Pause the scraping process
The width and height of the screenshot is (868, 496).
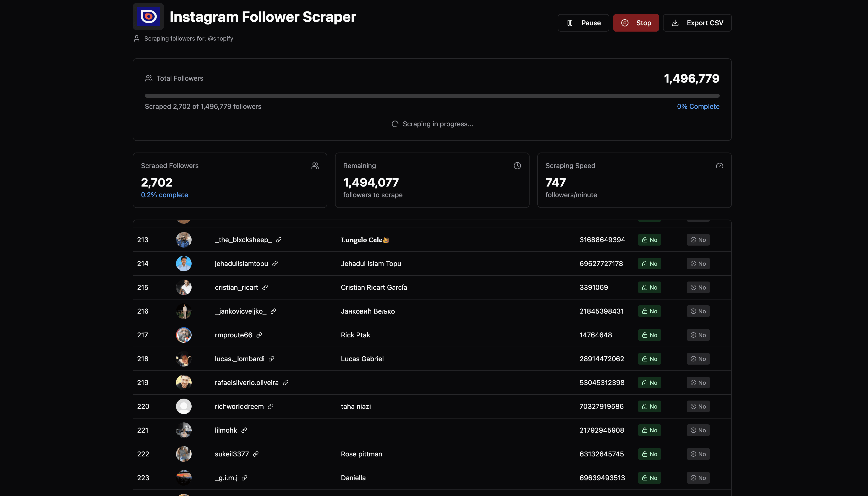tap(583, 23)
